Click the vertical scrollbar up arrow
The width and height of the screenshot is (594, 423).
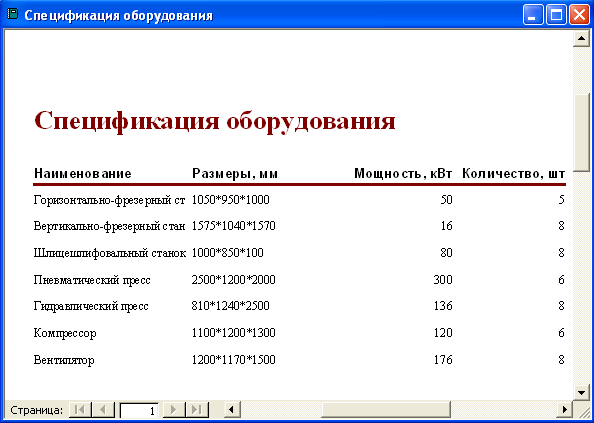(580, 38)
